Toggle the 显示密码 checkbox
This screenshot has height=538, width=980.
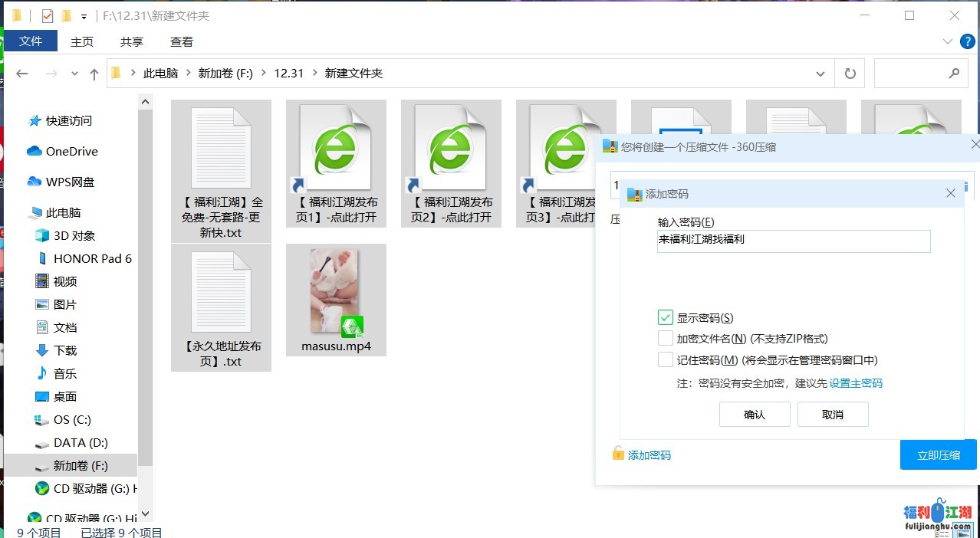click(x=665, y=318)
